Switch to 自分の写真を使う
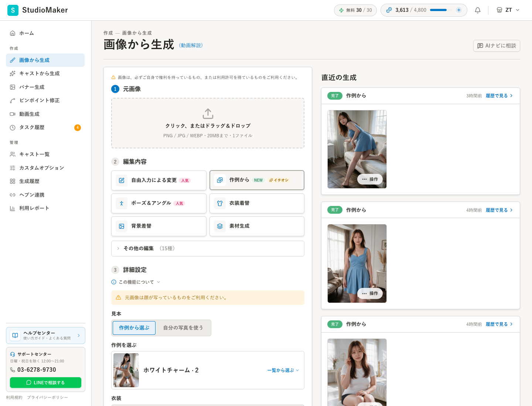 (x=183, y=328)
